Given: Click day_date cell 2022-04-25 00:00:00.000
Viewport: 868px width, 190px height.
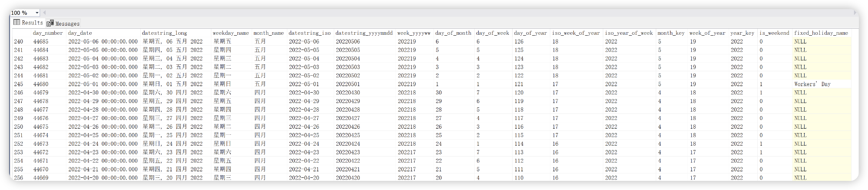Looking at the screenshot, I should click(103, 135).
